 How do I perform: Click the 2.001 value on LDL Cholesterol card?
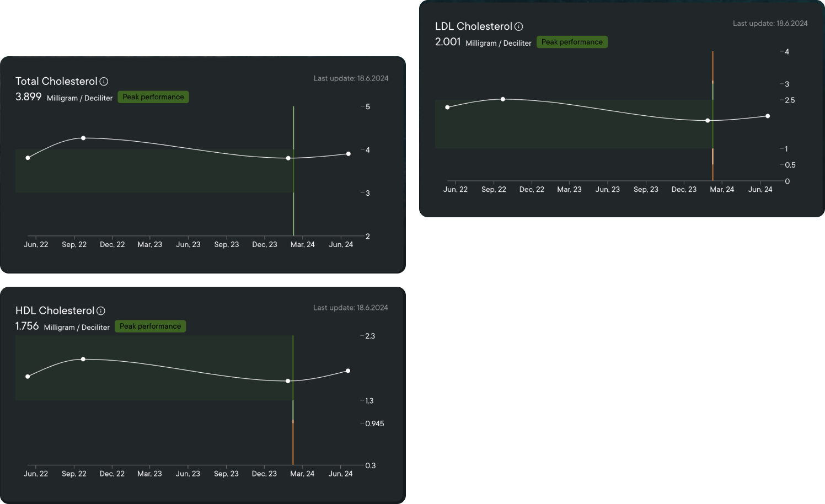[448, 42]
